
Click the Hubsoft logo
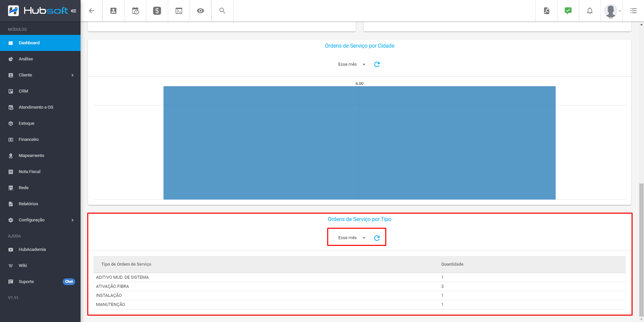pos(38,11)
